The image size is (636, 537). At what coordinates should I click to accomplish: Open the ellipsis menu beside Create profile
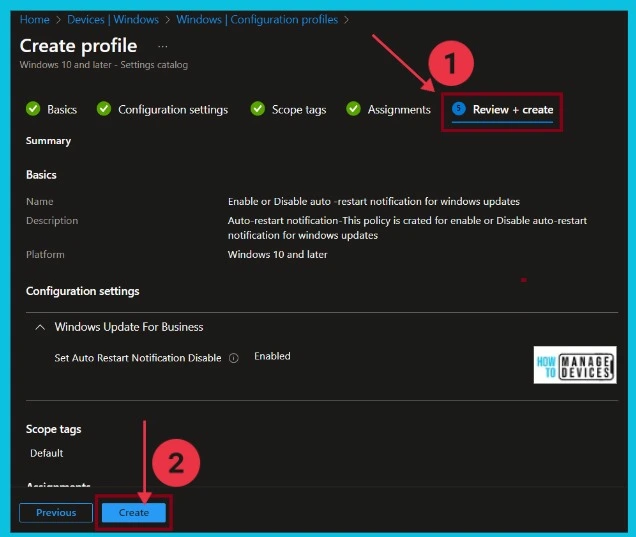(163, 47)
